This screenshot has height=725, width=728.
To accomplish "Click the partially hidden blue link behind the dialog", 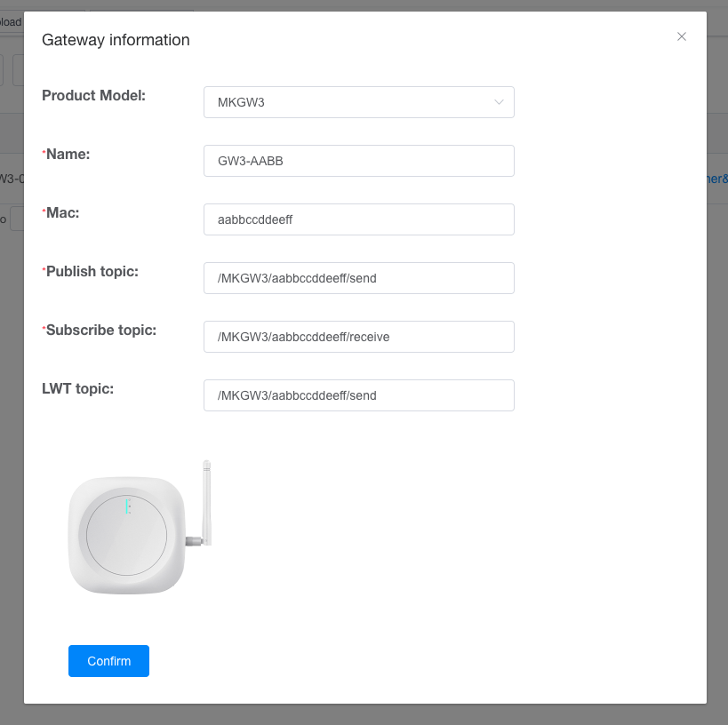I will tap(718, 179).
